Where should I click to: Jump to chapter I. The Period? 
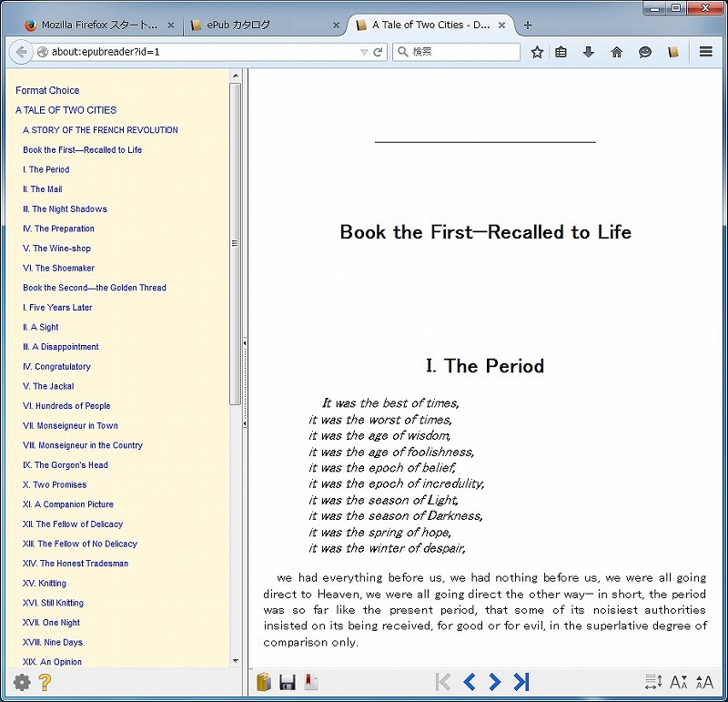(46, 169)
